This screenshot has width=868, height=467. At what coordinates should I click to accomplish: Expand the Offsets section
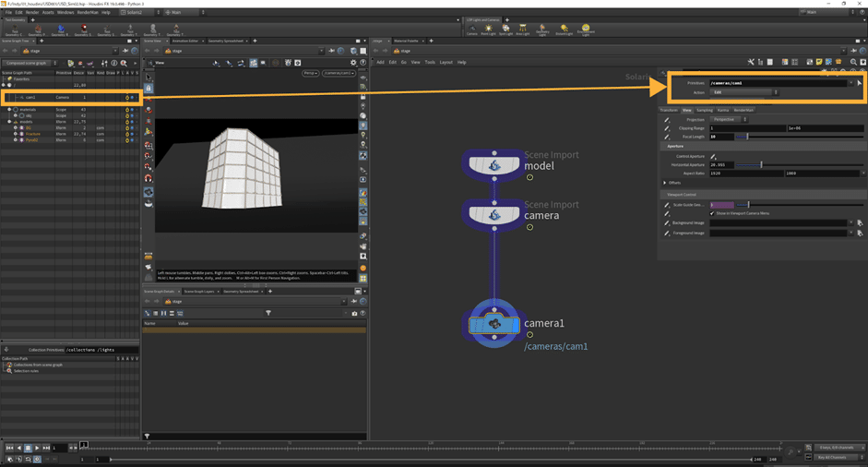click(665, 183)
